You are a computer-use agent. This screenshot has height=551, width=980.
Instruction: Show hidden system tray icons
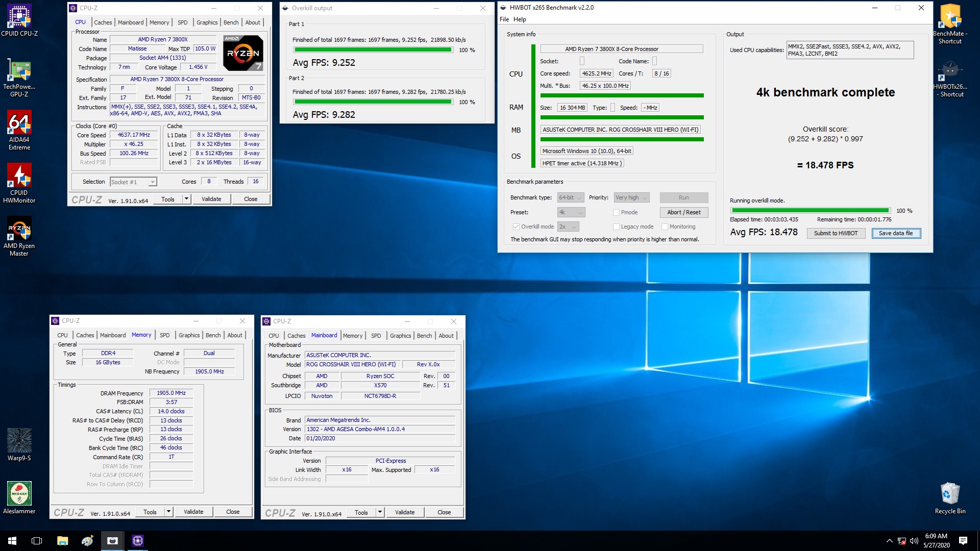coord(889,541)
